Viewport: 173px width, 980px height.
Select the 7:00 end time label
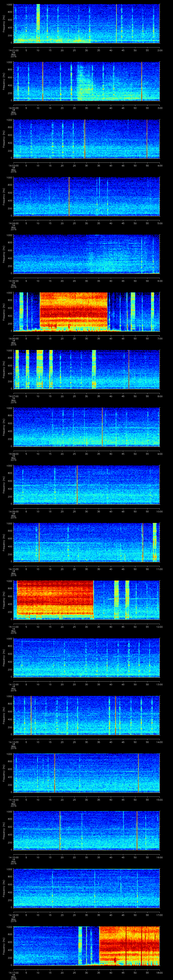[x=160, y=339]
